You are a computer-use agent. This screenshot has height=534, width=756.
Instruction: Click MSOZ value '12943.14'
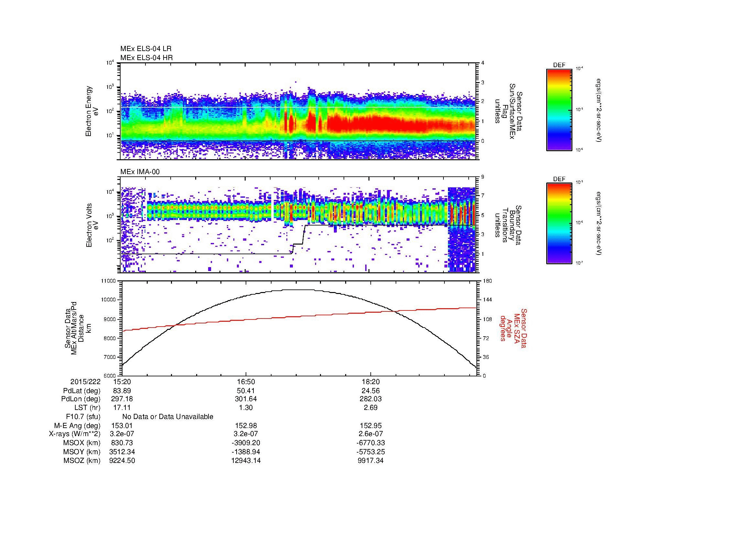(246, 461)
